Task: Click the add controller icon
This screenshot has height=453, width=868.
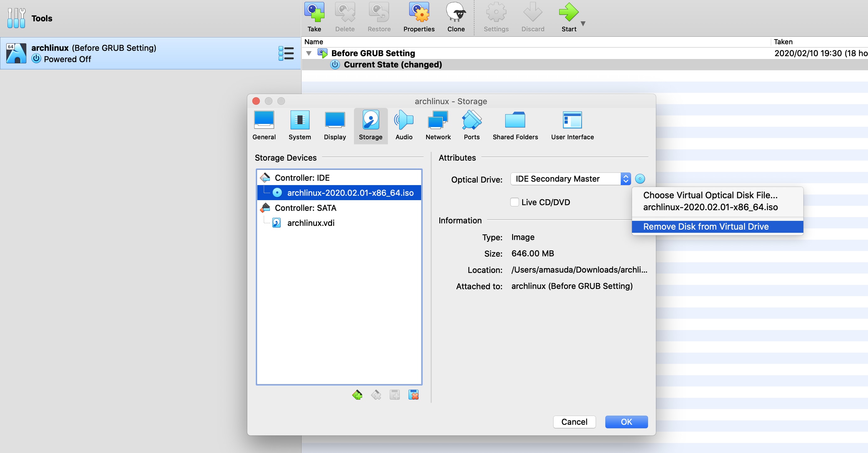Action: pos(357,394)
